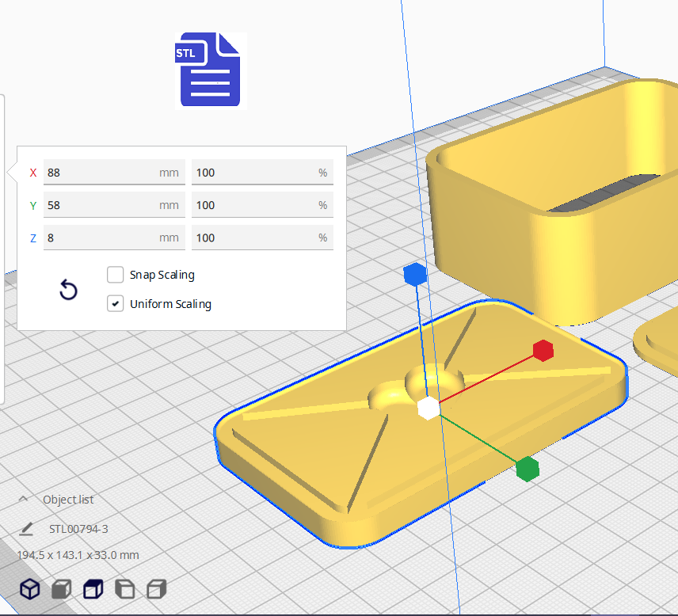Click the red X-axis scale handle
Viewport: 678px width, 616px height.
point(543,350)
